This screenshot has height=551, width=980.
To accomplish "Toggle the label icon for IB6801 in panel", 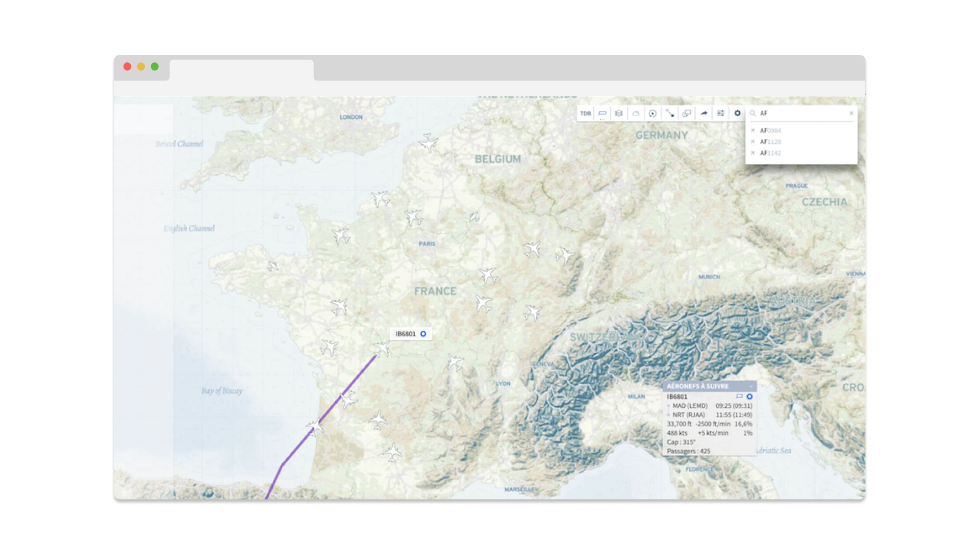I will (739, 397).
